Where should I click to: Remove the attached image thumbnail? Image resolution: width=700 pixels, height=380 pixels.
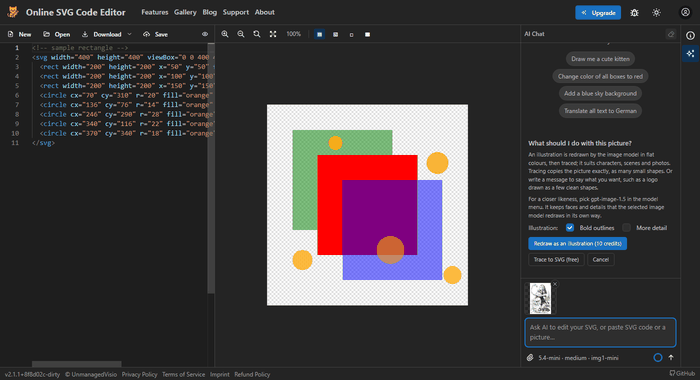555,284
